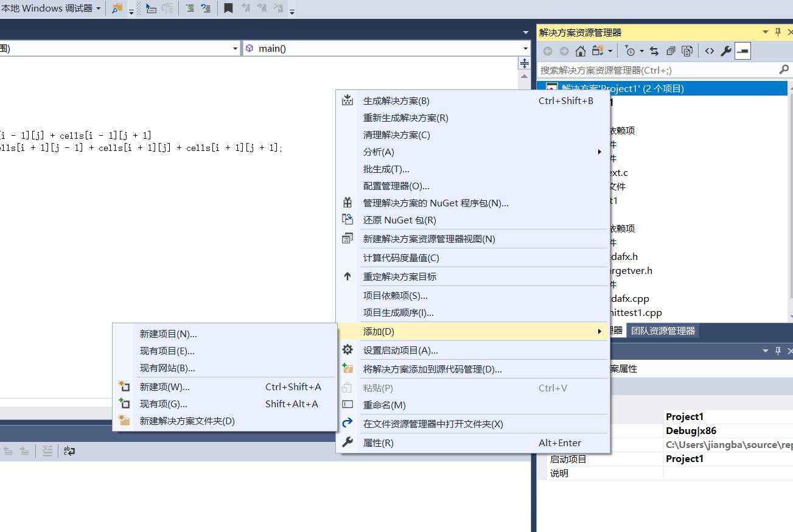Click the 启动项目 property row label

(568, 460)
